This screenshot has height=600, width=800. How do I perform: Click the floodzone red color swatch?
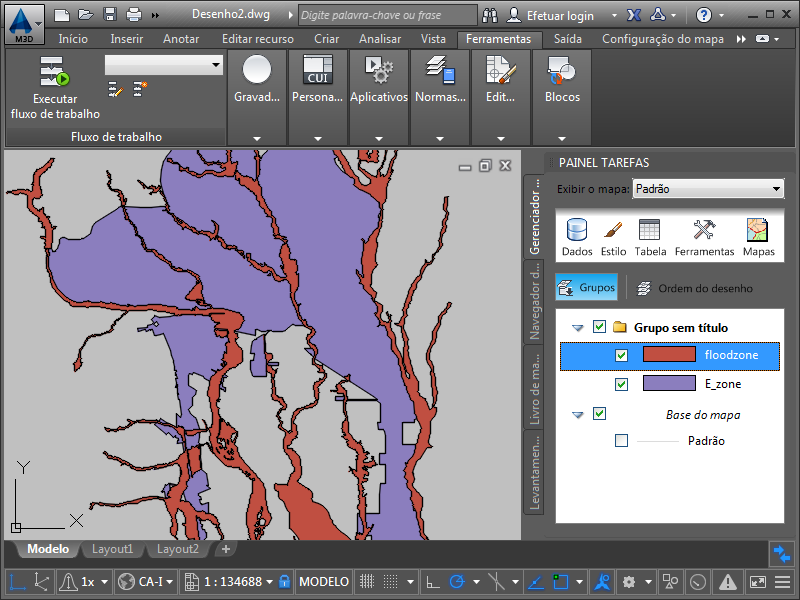pyautogui.click(x=668, y=355)
